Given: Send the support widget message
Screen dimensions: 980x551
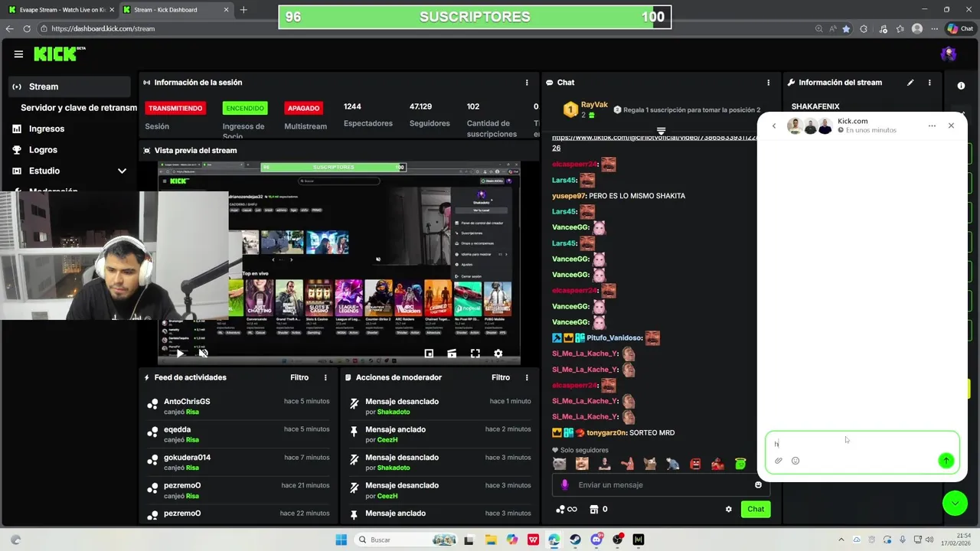Looking at the screenshot, I should 946,461.
